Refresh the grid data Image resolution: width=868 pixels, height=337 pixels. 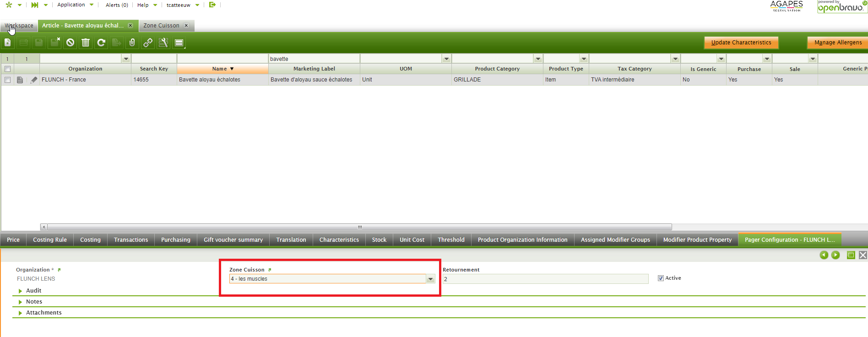click(x=101, y=43)
